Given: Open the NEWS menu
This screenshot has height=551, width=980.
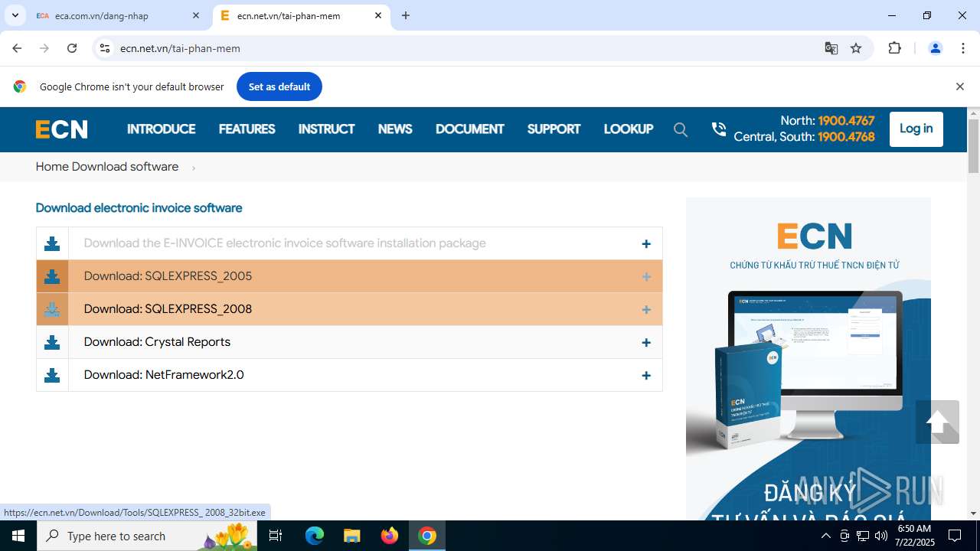Looking at the screenshot, I should [395, 129].
